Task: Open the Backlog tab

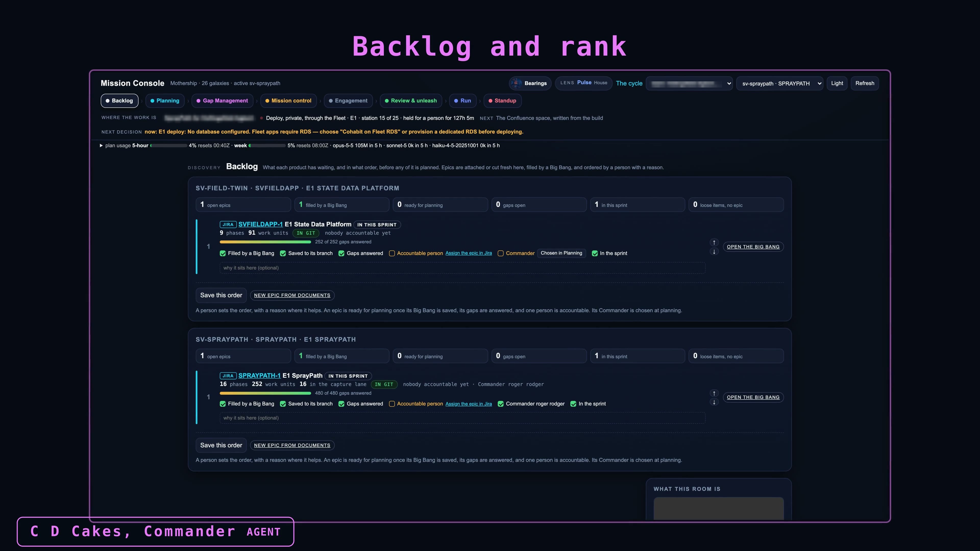Action: pos(119,101)
